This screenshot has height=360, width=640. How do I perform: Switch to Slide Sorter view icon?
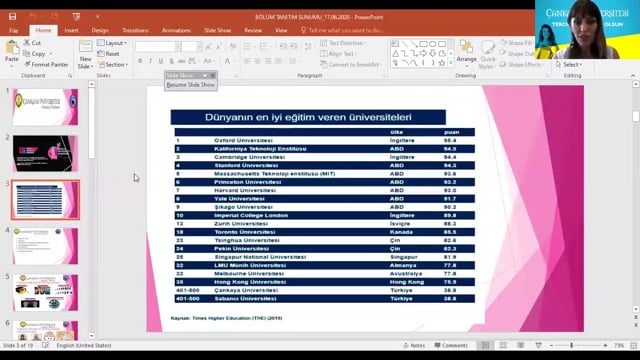pyautogui.click(x=503, y=345)
